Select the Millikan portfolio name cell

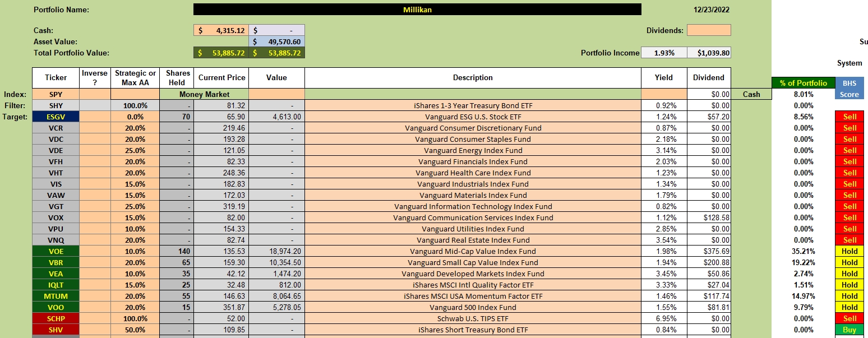point(417,10)
